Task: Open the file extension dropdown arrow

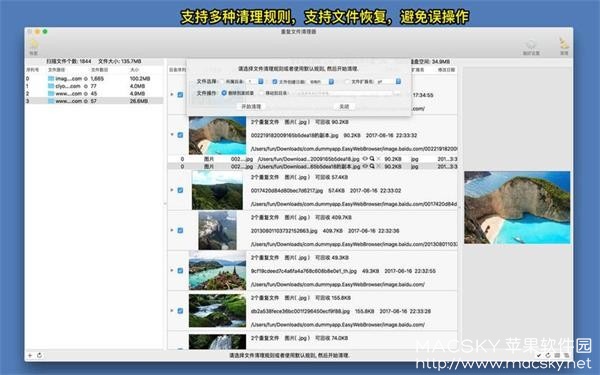Action: (398, 82)
